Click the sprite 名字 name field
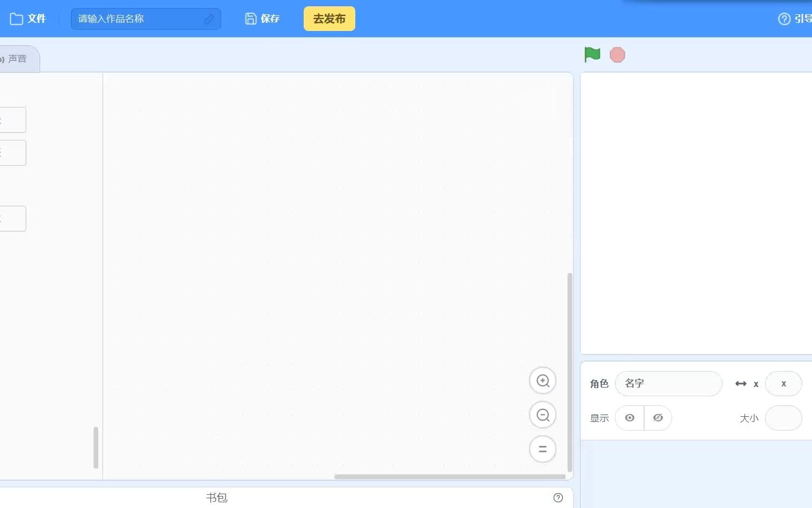Image resolution: width=812 pixels, height=508 pixels. tap(669, 384)
